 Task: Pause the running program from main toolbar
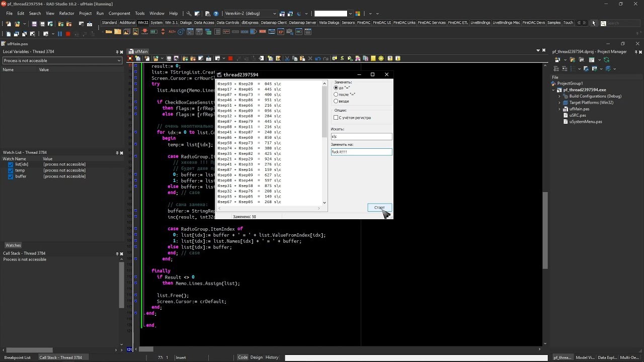click(x=60, y=34)
